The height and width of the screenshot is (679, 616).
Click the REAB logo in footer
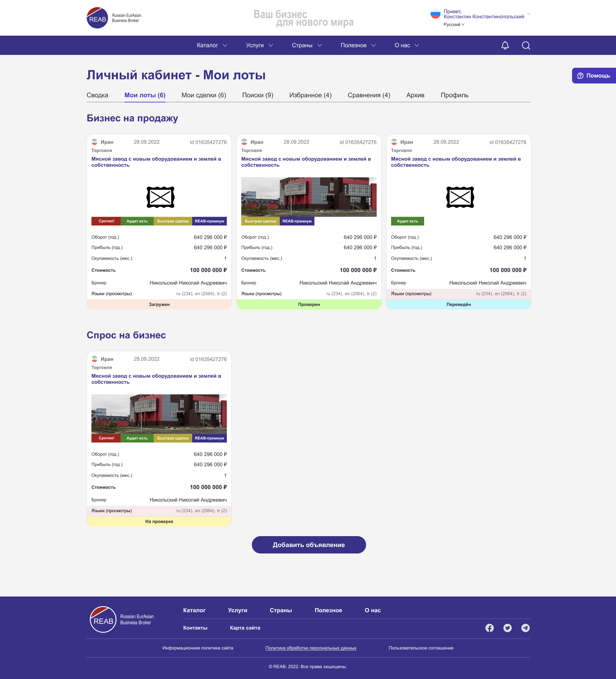pos(103,619)
